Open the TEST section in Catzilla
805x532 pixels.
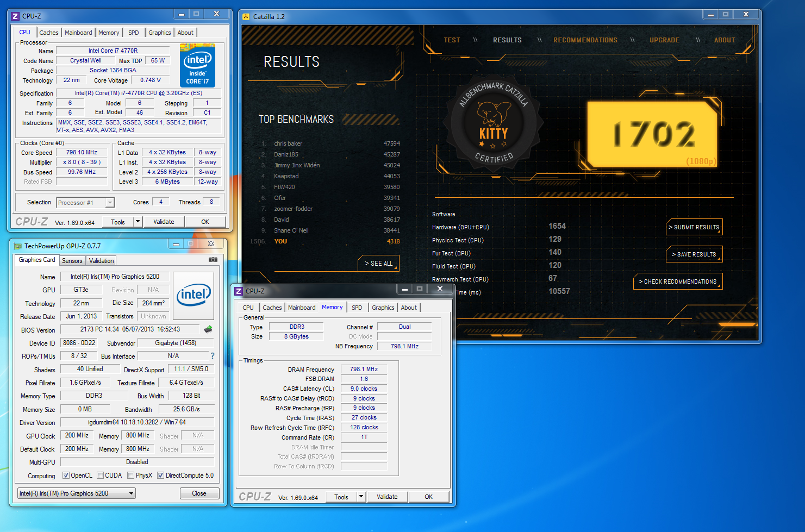pyautogui.click(x=452, y=40)
